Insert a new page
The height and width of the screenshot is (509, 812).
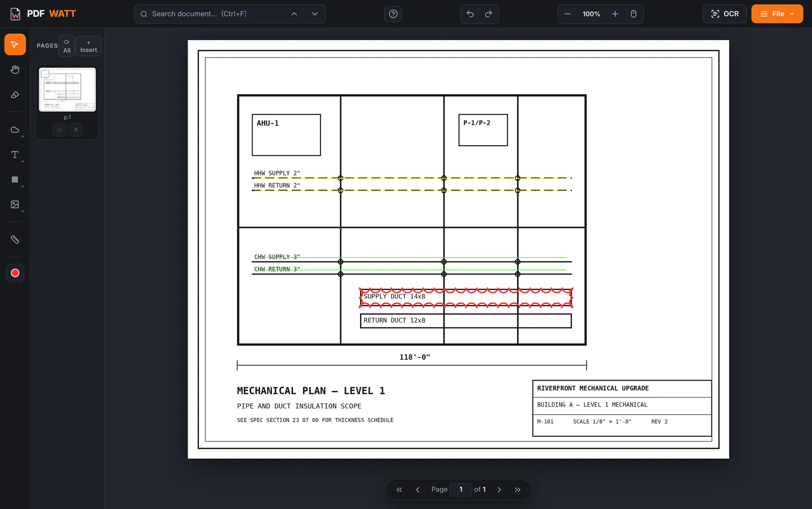88,46
